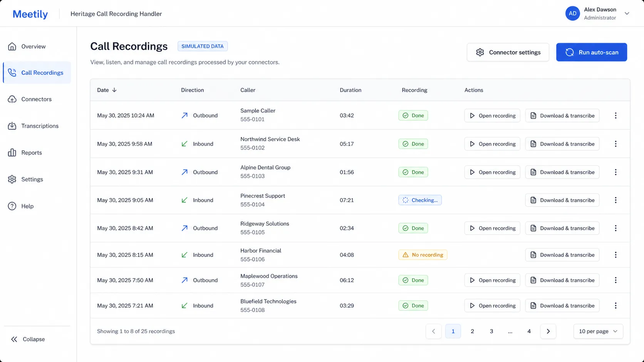
Task: Sort by the Date column arrow
Action: [114, 90]
